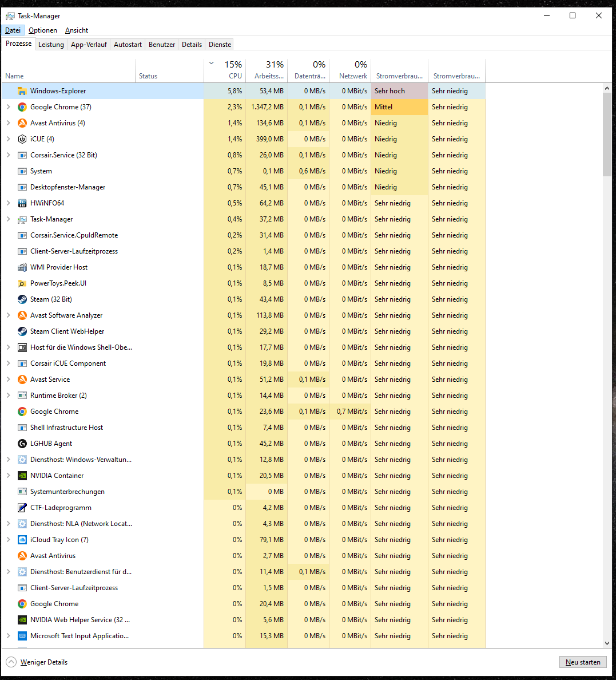Click the 0,7 MBit/s network value
The height and width of the screenshot is (680, 616).
coord(352,412)
